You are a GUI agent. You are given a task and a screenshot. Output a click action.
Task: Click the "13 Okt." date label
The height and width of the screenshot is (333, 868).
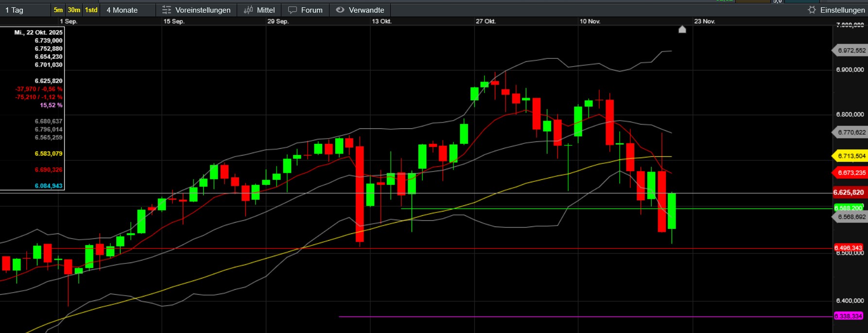pyautogui.click(x=382, y=21)
